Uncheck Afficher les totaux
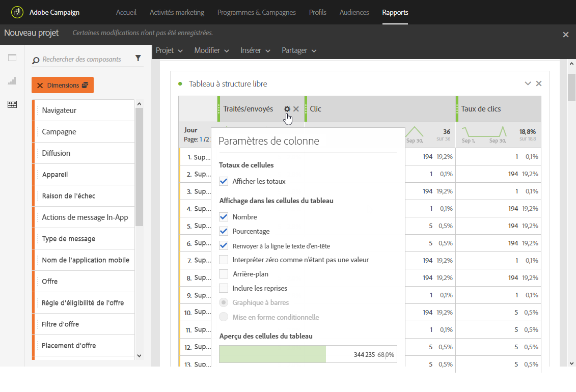This screenshot has width=576, height=392. point(224,181)
